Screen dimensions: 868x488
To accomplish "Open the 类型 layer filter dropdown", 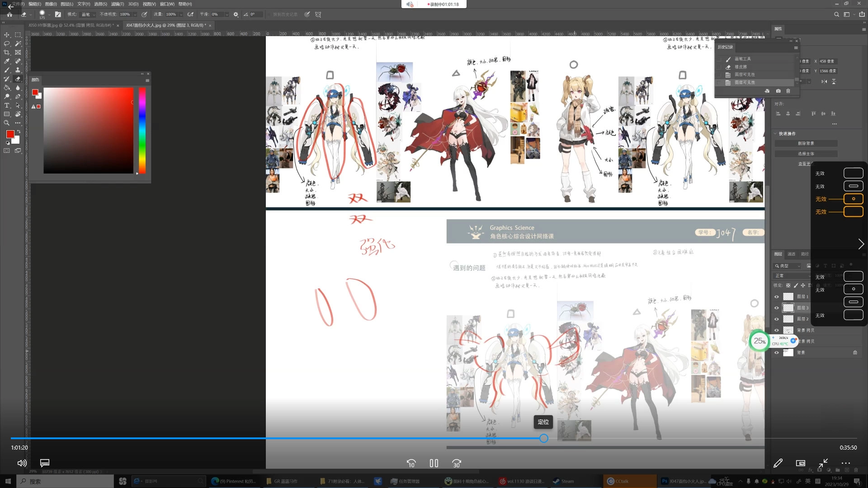I will coord(788,266).
